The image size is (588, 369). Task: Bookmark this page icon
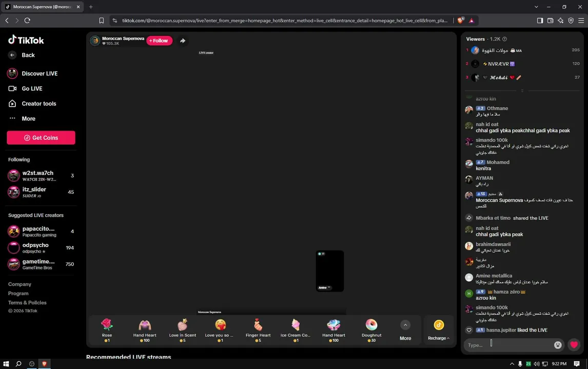(x=101, y=20)
